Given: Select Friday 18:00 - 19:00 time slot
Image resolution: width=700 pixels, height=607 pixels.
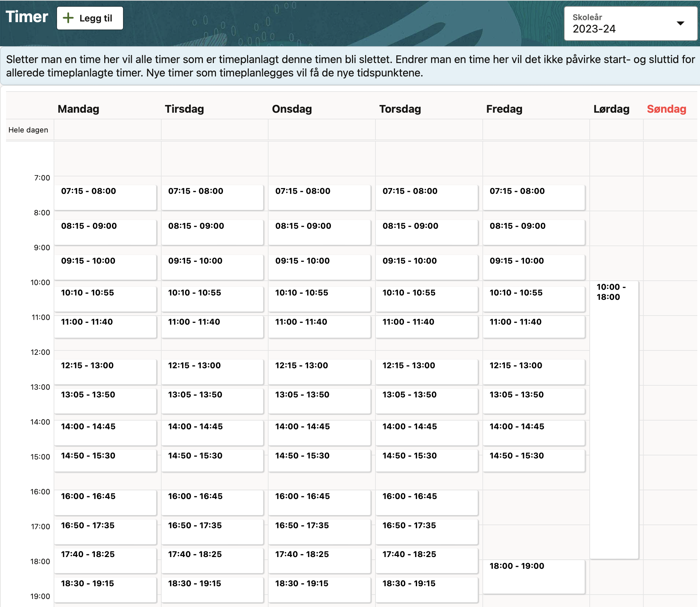Looking at the screenshot, I should pos(533,576).
